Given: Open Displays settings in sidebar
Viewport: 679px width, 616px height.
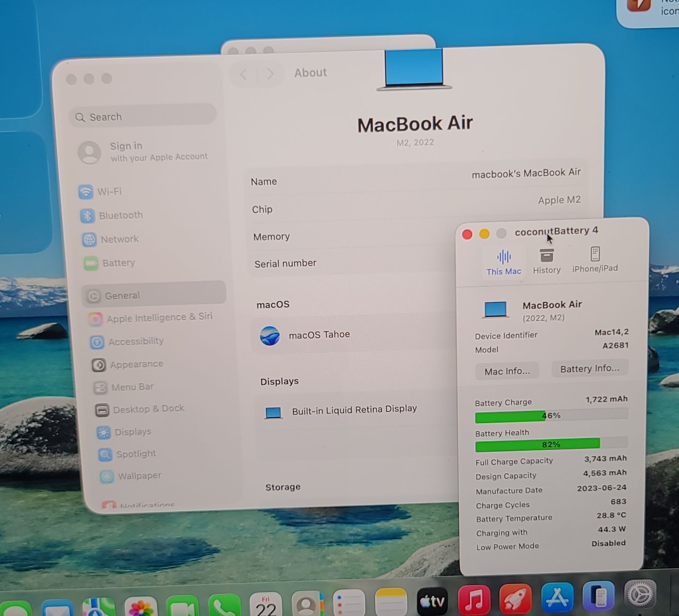Looking at the screenshot, I should click(x=124, y=432).
